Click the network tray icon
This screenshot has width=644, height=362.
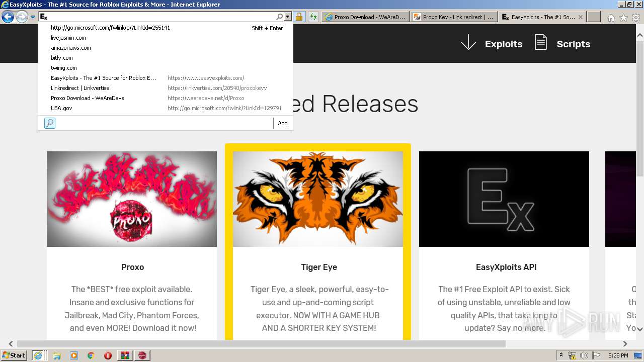(572, 355)
